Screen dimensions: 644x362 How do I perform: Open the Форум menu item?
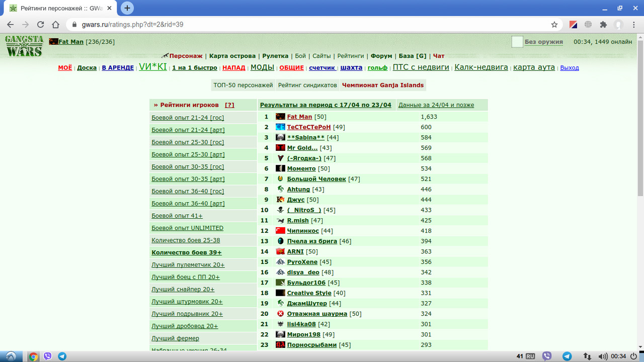[x=381, y=56]
